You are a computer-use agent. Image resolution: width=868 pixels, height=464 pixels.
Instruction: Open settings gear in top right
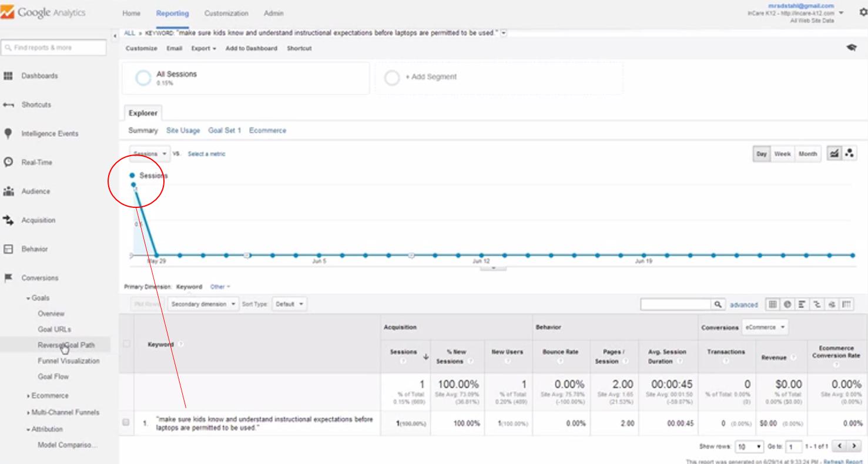(863, 12)
